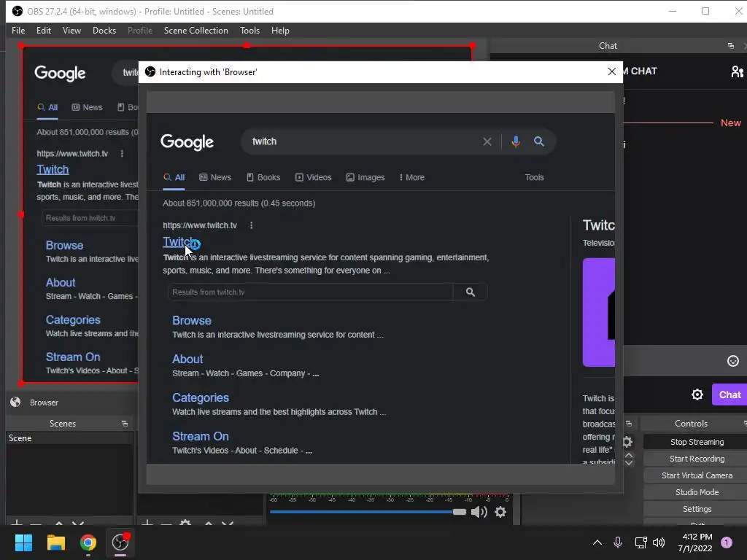Open the network status tray icon
747x560 pixels.
640,542
